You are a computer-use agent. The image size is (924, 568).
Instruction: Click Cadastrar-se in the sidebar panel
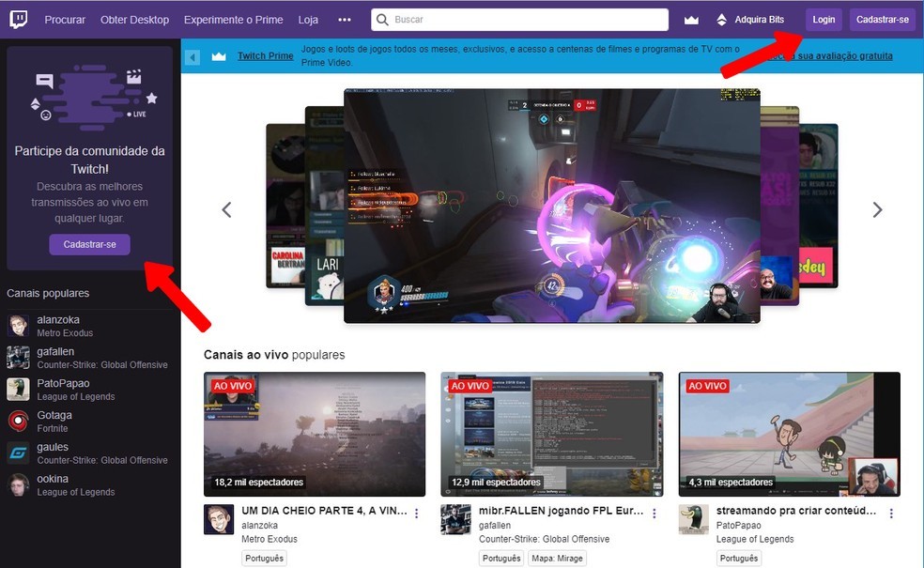(89, 244)
